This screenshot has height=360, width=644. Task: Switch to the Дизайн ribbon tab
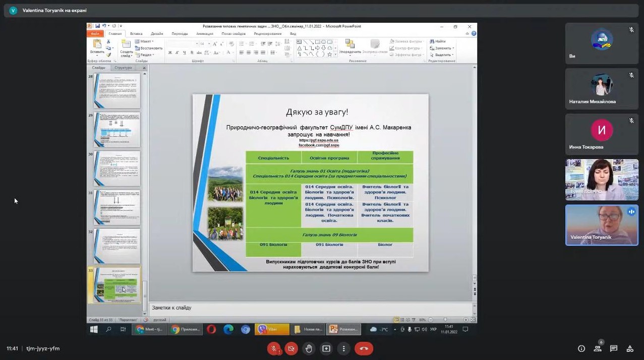pyautogui.click(x=157, y=34)
